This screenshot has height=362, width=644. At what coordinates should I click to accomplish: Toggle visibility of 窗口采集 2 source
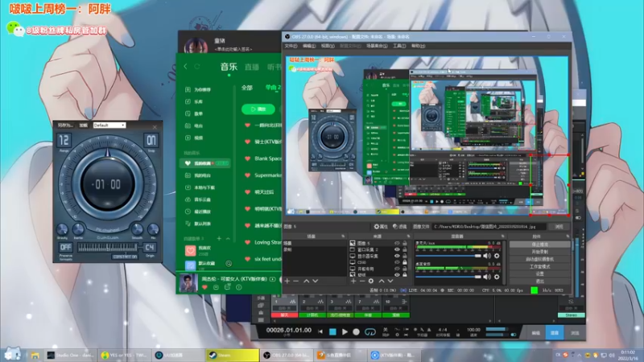point(397,249)
